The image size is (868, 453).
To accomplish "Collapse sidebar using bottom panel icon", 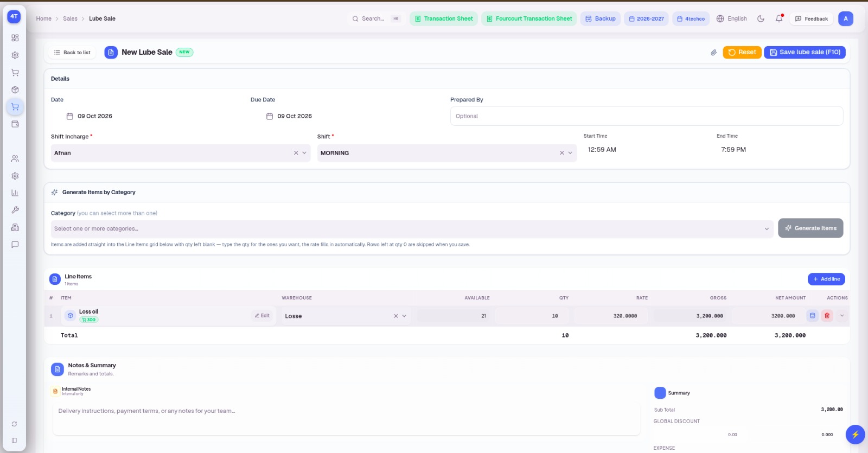I will [15, 441].
